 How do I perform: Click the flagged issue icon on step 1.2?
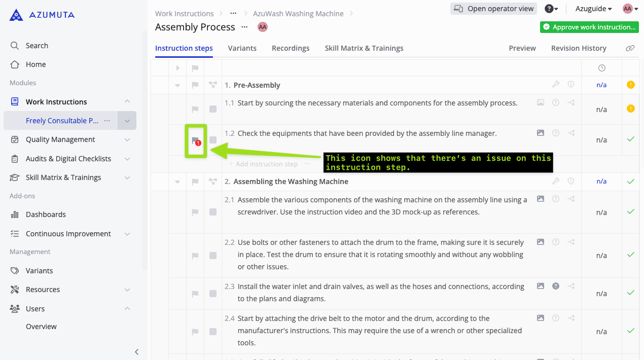(x=195, y=140)
